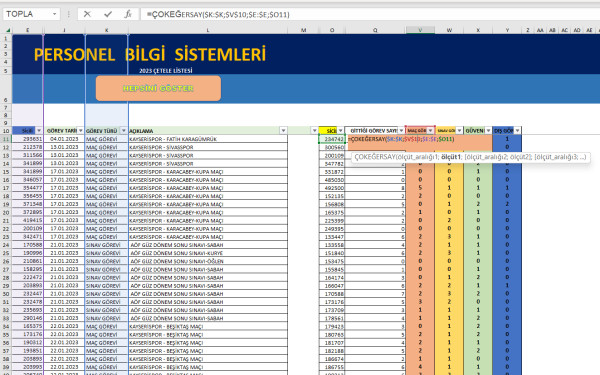Open the SINAV GÖREVİ filter dropdown in column W

(x=459, y=130)
